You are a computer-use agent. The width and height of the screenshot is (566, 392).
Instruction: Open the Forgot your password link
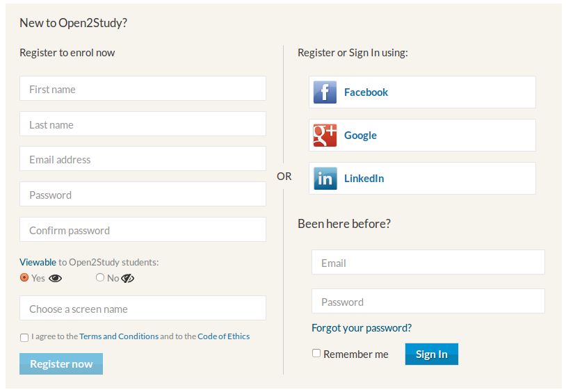362,328
